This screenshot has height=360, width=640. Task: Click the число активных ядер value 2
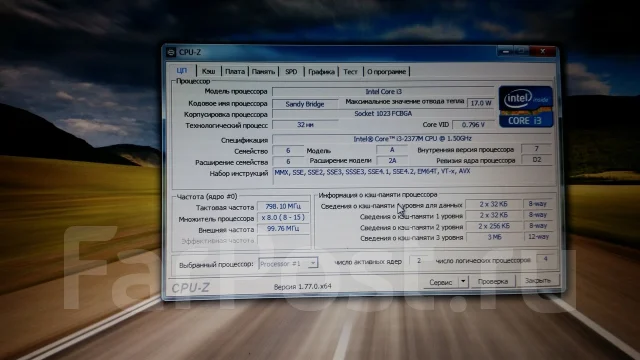point(419,260)
